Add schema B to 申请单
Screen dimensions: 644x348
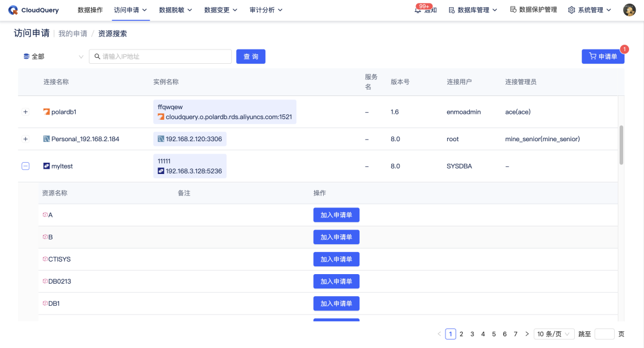tap(336, 237)
